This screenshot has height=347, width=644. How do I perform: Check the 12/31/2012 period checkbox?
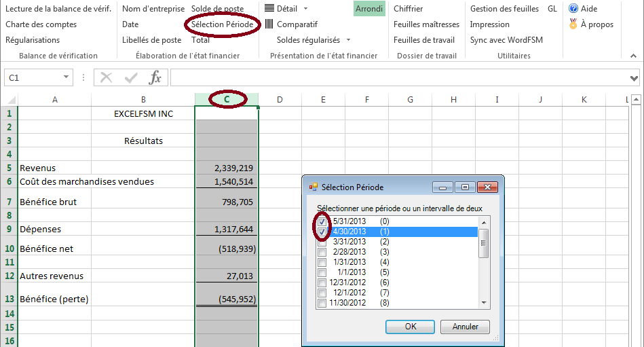coord(322,282)
